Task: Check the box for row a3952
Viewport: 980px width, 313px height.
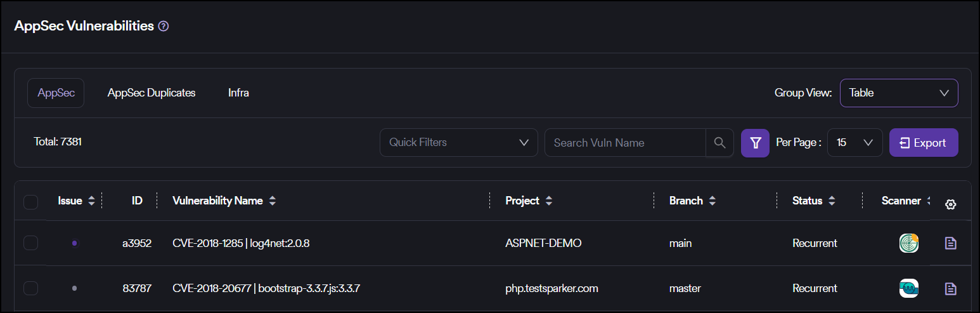Action: click(30, 243)
